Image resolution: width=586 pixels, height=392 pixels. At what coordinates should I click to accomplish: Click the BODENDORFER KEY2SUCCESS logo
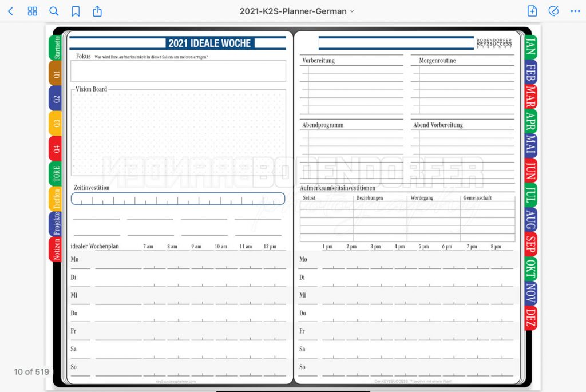(x=494, y=43)
